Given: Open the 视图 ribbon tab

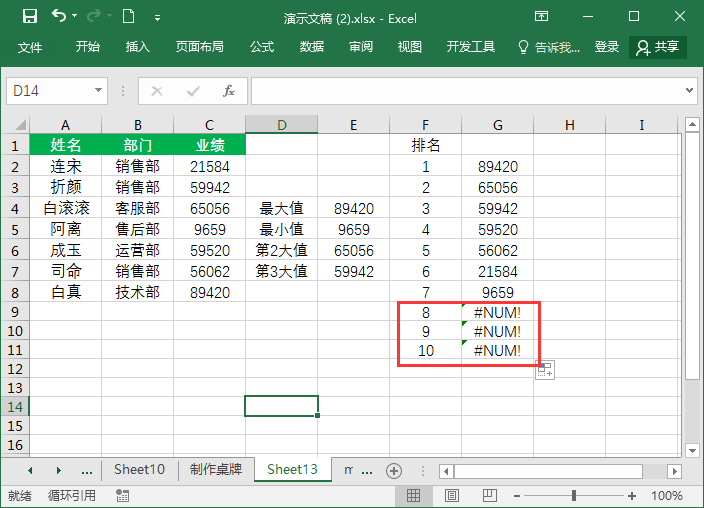Looking at the screenshot, I should coord(409,46).
